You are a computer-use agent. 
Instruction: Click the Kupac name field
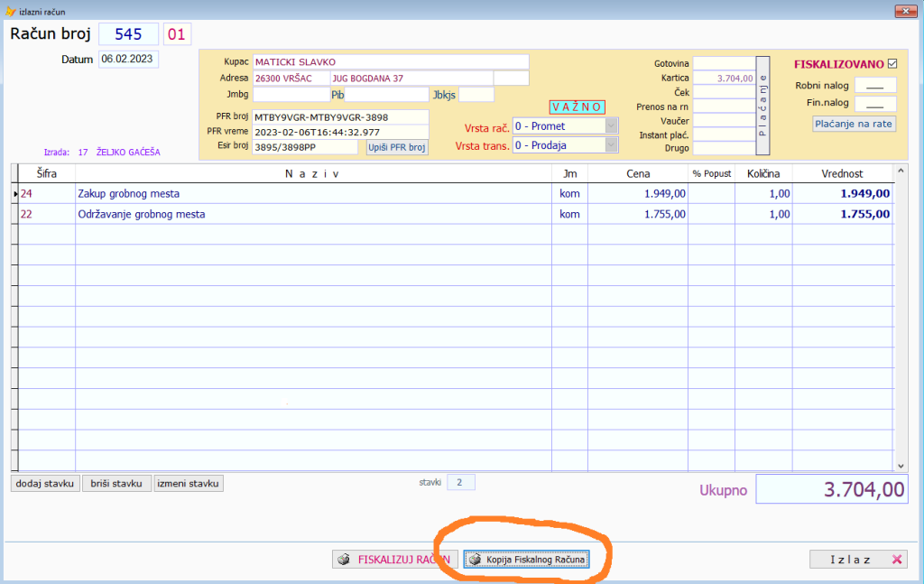pyautogui.click(x=390, y=61)
